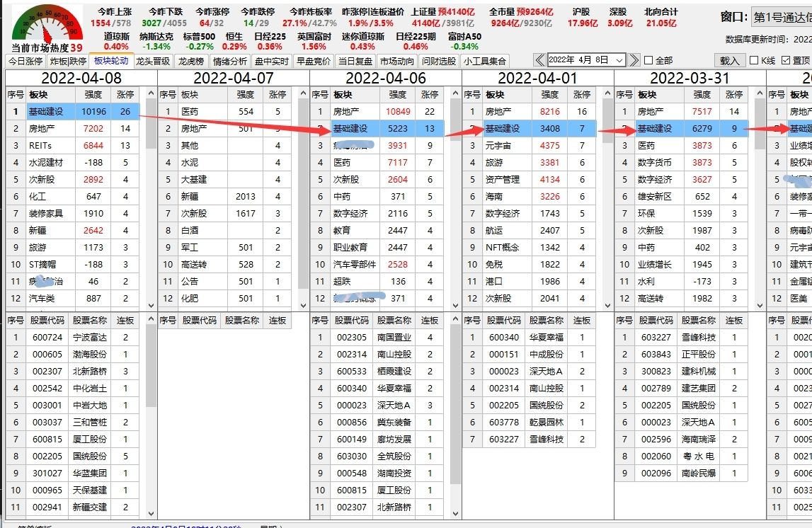
Task: Click 股票代码 header in 2022-04-01 stock list
Action: coord(504,321)
